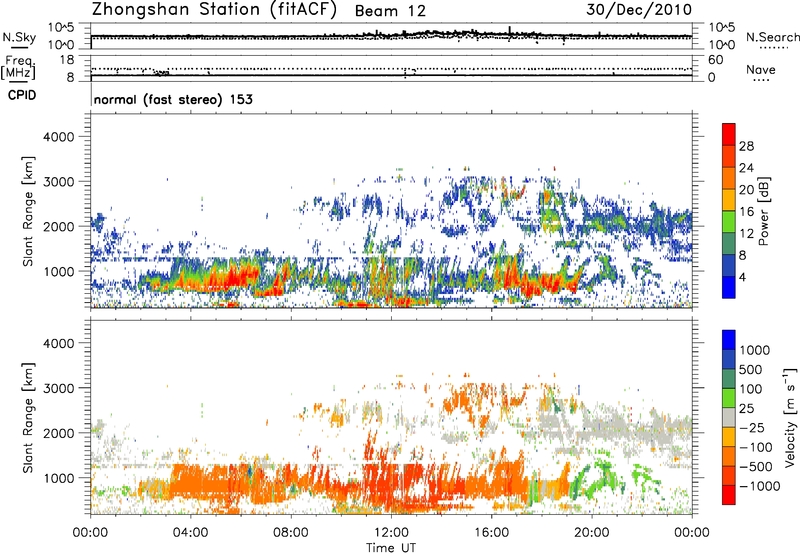
Task: Click the 'Nave' legend label
Action: click(x=761, y=69)
